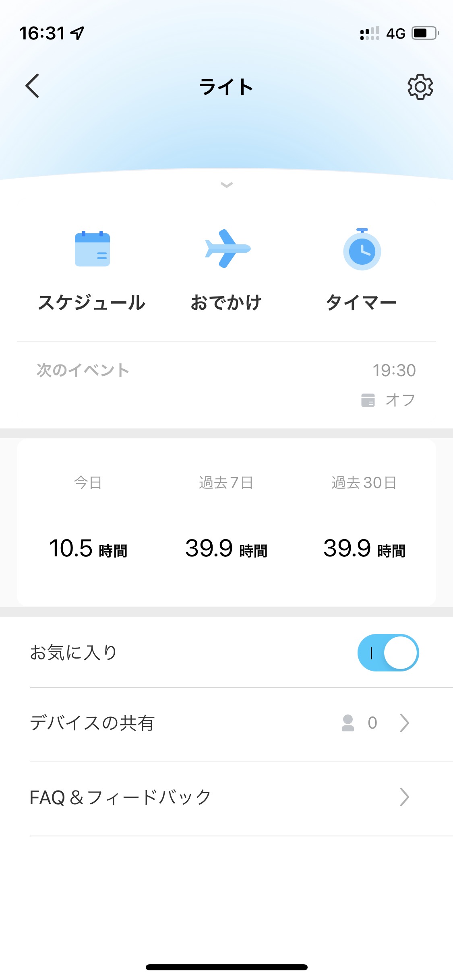Open the FAQ＆フィードバック row
The image size is (453, 980).
pos(121,797)
